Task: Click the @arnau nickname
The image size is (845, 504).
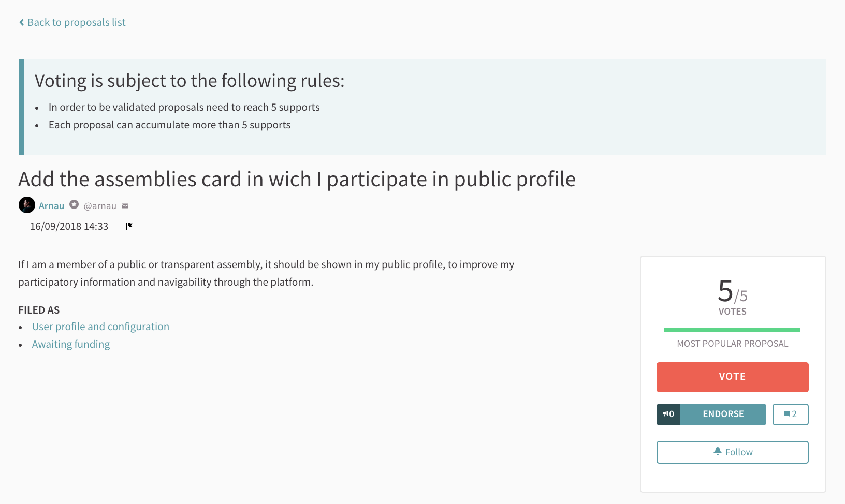Action: (100, 205)
